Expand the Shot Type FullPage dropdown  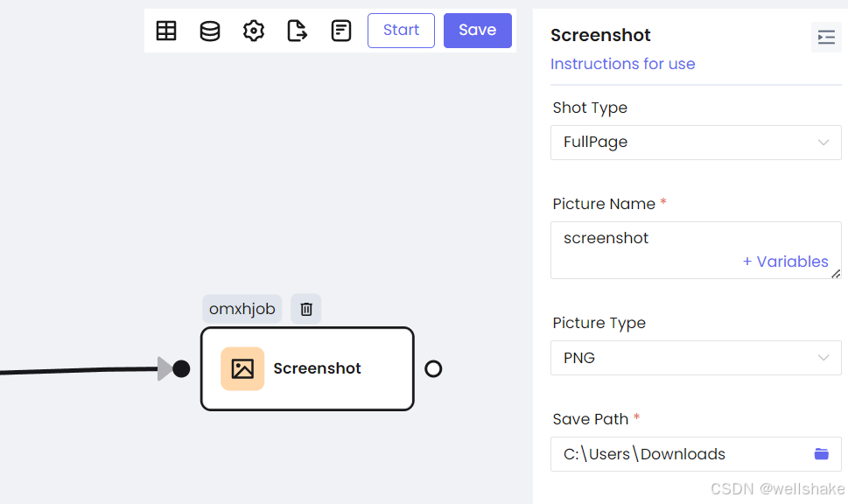pos(696,143)
